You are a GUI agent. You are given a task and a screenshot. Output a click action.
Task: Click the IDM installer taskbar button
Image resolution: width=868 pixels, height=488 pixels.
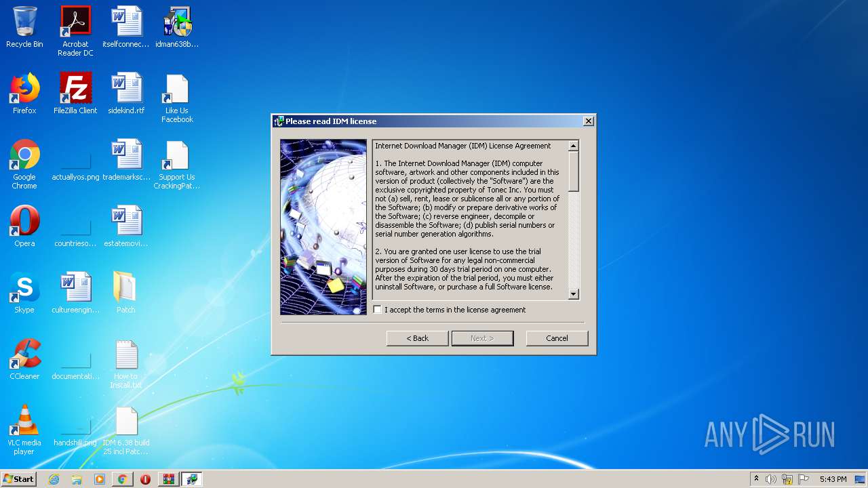point(191,479)
